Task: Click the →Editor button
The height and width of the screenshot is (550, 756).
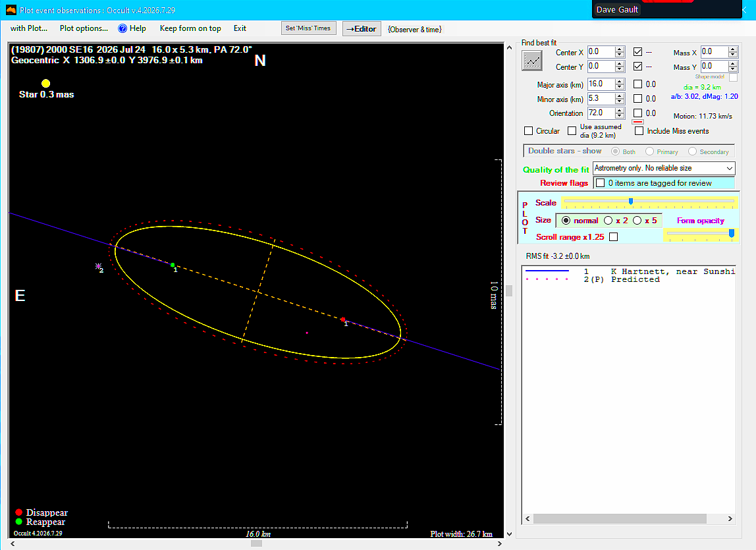Action: pos(362,29)
